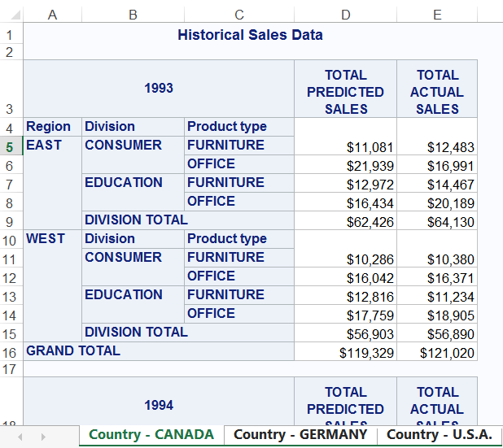This screenshot has width=503, height=448.
Task: Select the $11,081 predicted sales cell
Action: click(x=345, y=146)
